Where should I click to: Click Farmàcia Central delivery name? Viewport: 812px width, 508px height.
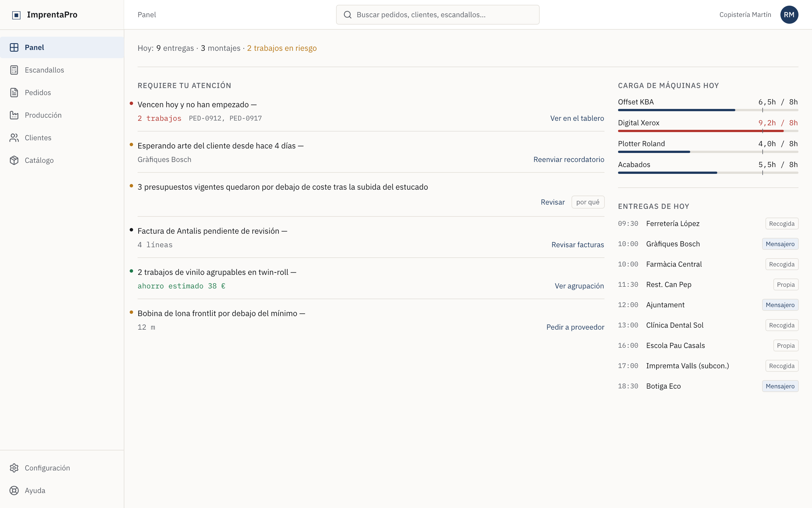coord(674,264)
